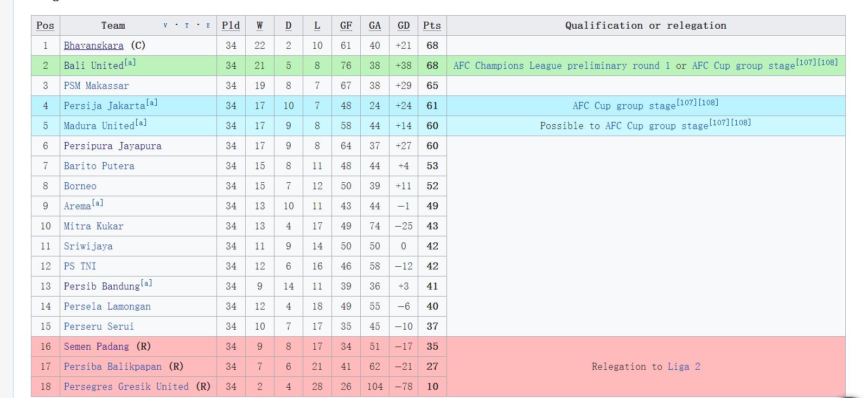Open the Persipura Jayapura team link

[x=112, y=146]
